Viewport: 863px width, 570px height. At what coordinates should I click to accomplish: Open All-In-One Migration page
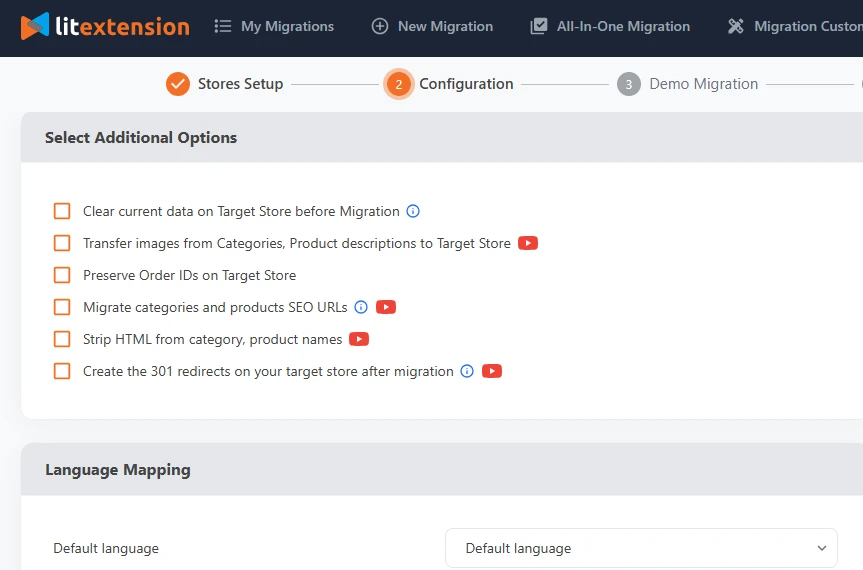pyautogui.click(x=623, y=26)
